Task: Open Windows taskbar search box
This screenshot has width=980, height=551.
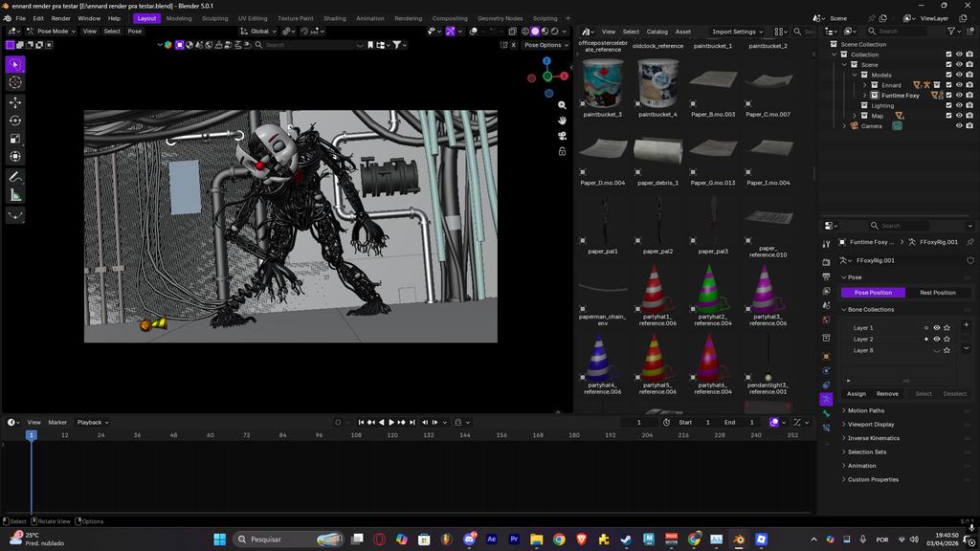Action: click(288, 540)
